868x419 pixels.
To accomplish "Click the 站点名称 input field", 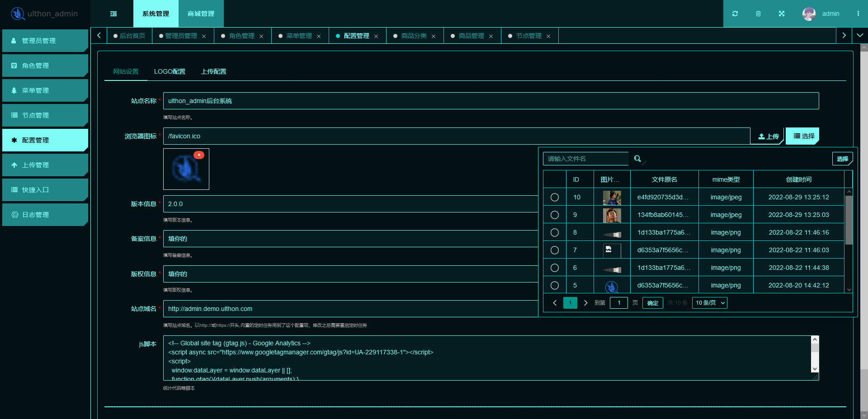I will click(x=491, y=101).
